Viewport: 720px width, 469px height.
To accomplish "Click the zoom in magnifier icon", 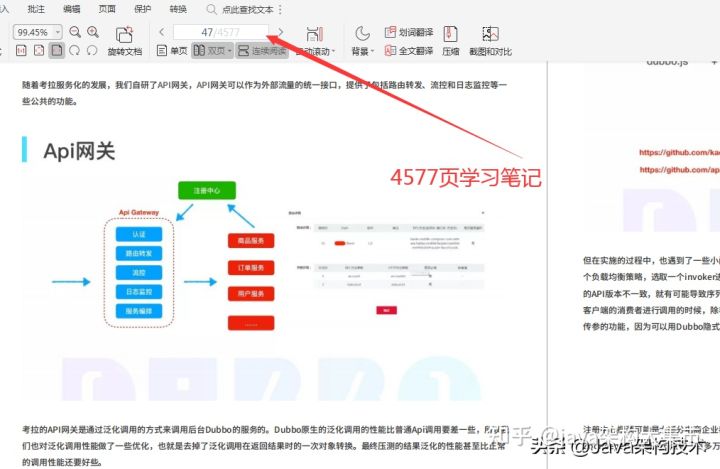I will (93, 32).
